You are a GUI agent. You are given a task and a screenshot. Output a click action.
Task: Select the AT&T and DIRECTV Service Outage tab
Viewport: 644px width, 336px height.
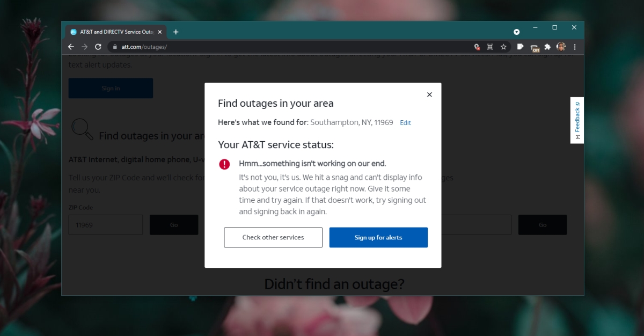click(x=116, y=32)
